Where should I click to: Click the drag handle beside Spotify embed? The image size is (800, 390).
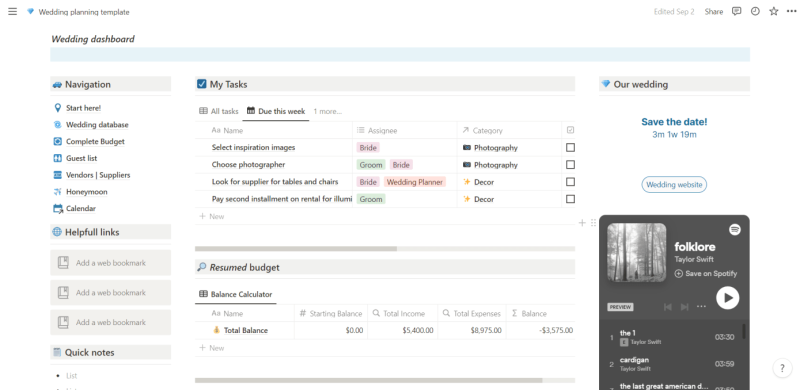pyautogui.click(x=593, y=223)
